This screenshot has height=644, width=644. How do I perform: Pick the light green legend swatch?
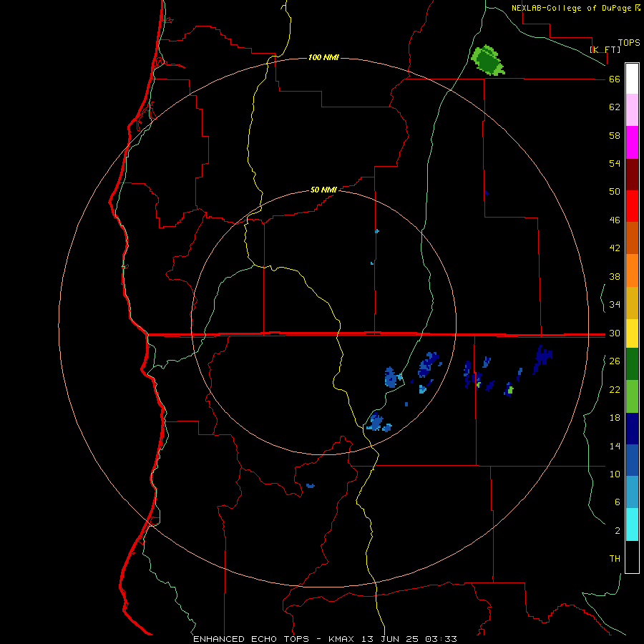point(632,396)
